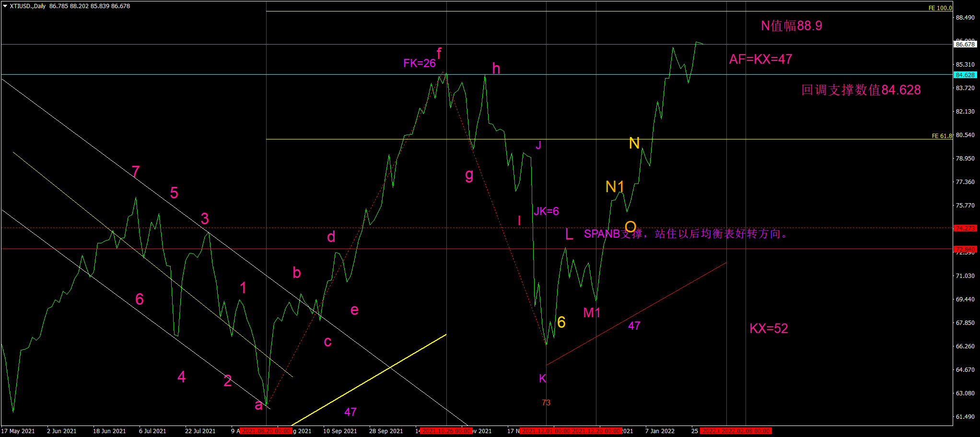Select the thick yellow rising trendline
The width and height of the screenshot is (980, 437).
pyautogui.click(x=369, y=379)
